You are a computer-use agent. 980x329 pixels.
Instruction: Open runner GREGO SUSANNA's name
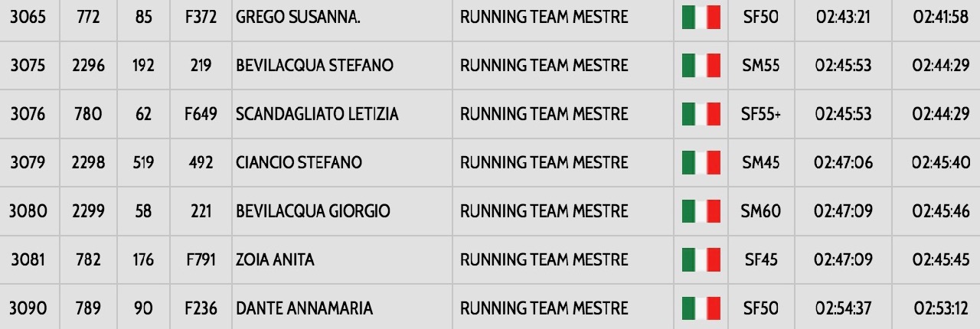pos(299,17)
